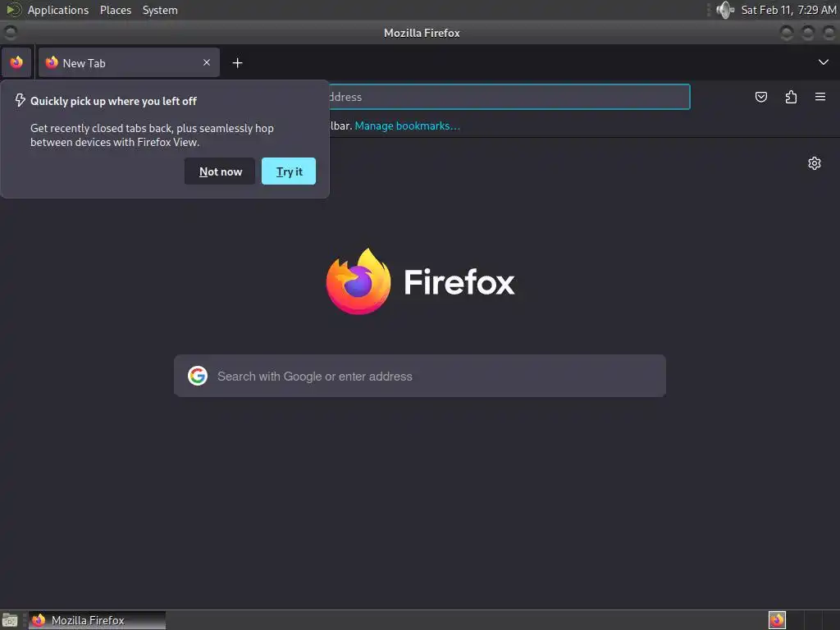Open the Manage bookmarks link
The image size is (840, 630).
[x=407, y=126]
